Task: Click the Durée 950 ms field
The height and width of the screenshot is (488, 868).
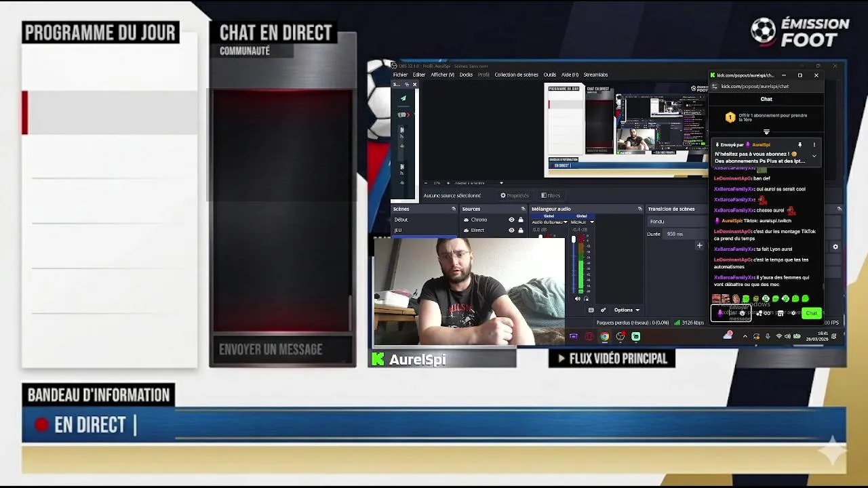Action: click(685, 234)
